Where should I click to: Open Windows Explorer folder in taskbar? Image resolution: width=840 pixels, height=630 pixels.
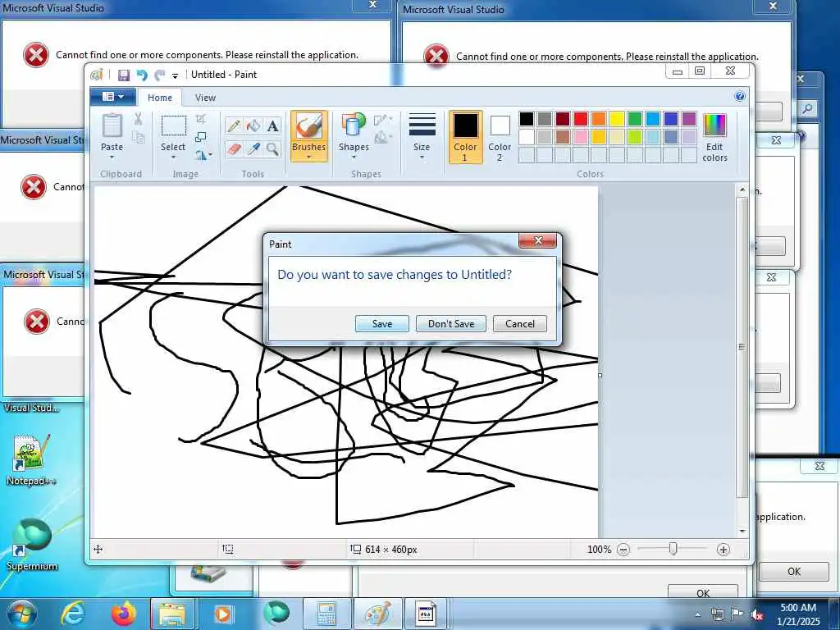tap(172, 614)
